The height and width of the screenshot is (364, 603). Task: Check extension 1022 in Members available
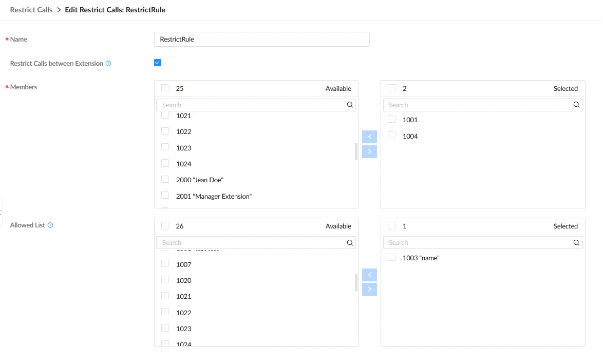tap(165, 131)
